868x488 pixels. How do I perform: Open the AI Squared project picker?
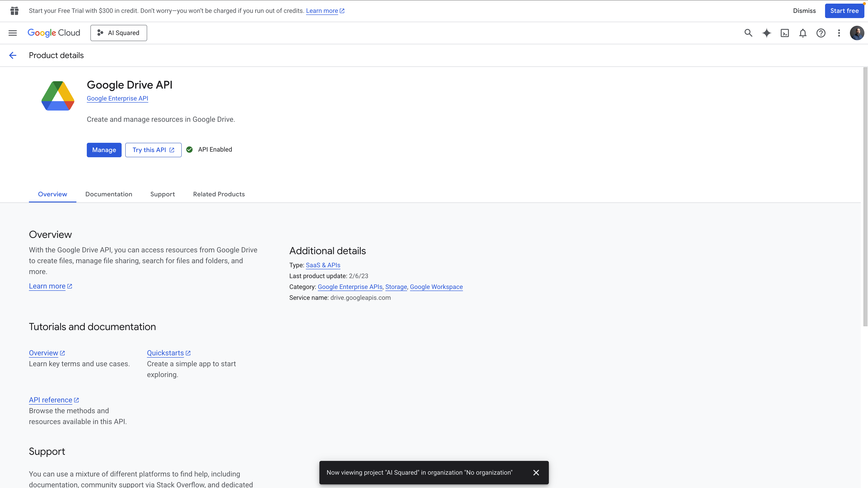pyautogui.click(x=119, y=33)
